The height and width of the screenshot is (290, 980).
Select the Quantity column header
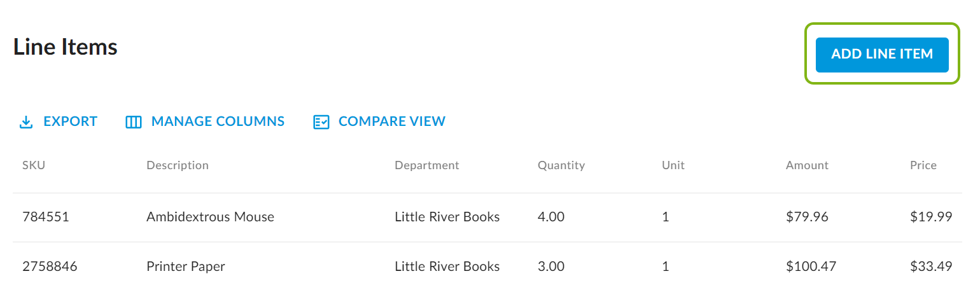tap(561, 165)
